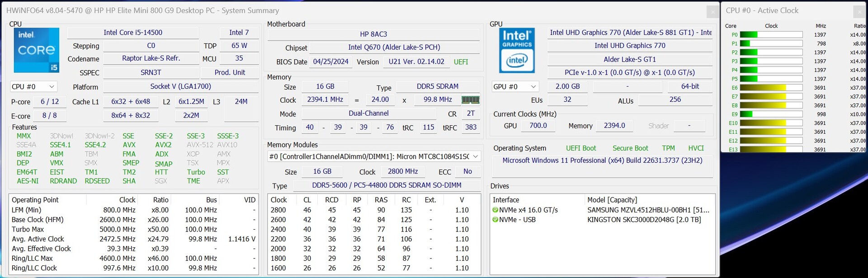Click the P-core count '6 / 12'

click(x=50, y=101)
